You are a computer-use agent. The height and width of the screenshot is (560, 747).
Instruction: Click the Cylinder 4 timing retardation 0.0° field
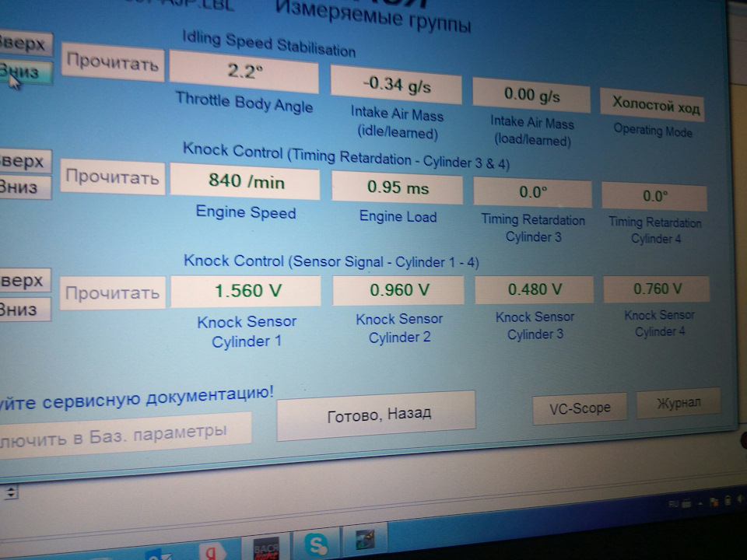click(654, 196)
